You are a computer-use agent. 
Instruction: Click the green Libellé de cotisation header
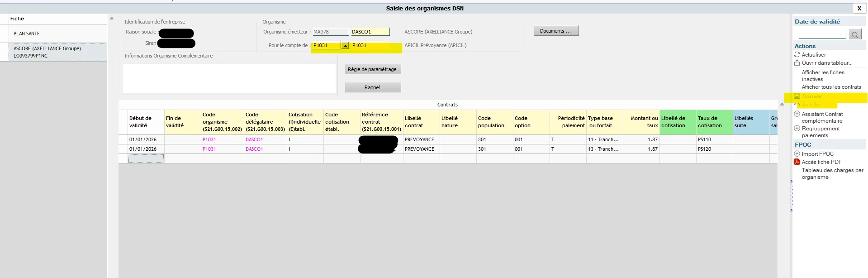678,122
